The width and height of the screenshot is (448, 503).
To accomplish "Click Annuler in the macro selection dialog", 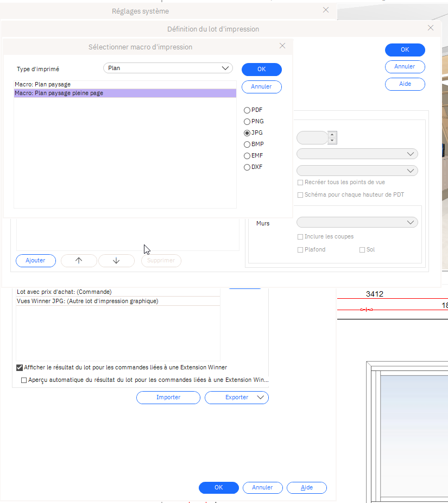I will (261, 87).
